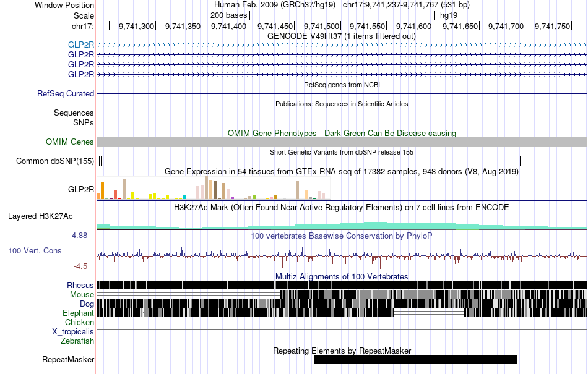Click Publications Sequences in Scientific Articles title
Viewport: 588px width, 374px height.
point(342,104)
